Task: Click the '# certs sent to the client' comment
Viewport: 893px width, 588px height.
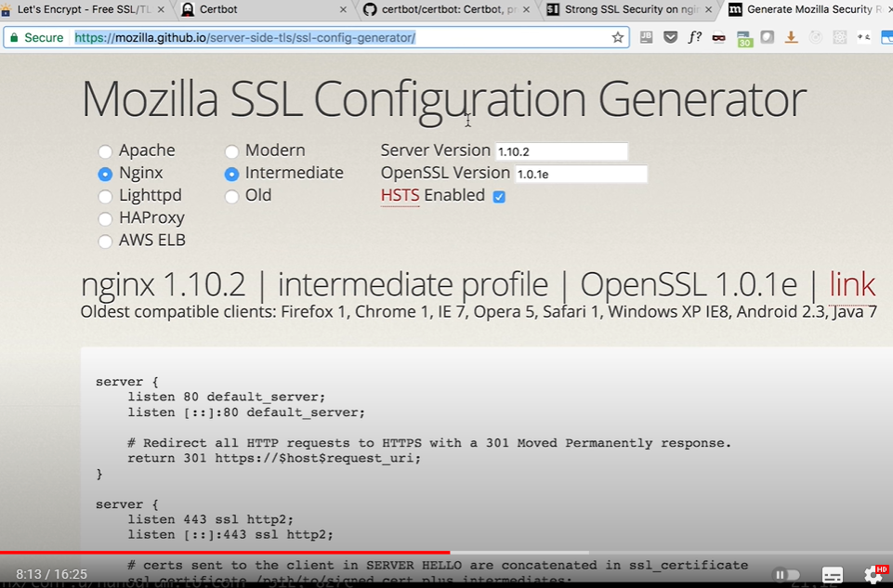Action: click(x=438, y=565)
